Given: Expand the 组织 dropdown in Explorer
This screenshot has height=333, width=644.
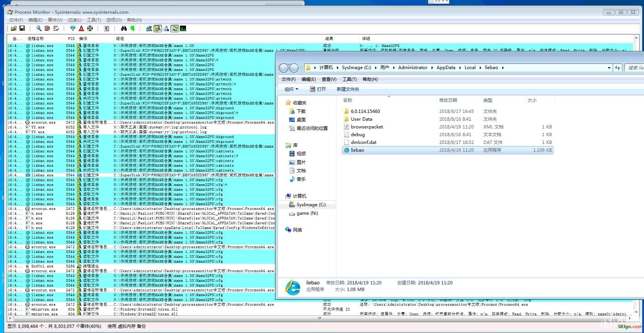Looking at the screenshot, I should tap(291, 89).
